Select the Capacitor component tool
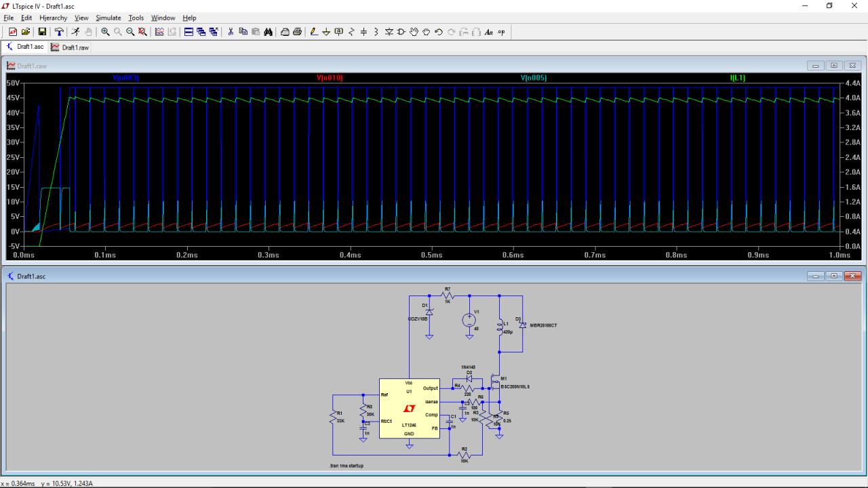 (363, 32)
